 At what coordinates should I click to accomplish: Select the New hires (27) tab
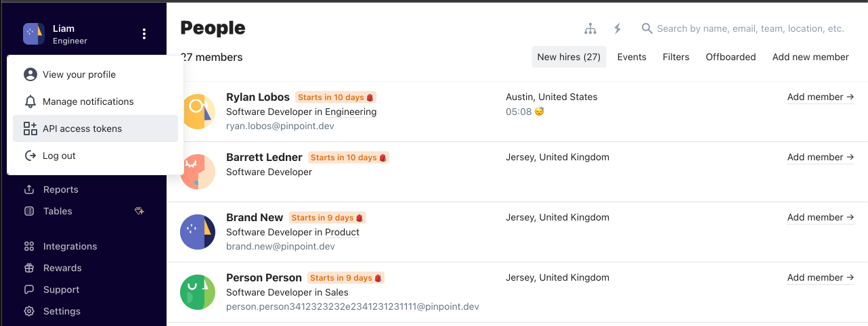coord(569,57)
